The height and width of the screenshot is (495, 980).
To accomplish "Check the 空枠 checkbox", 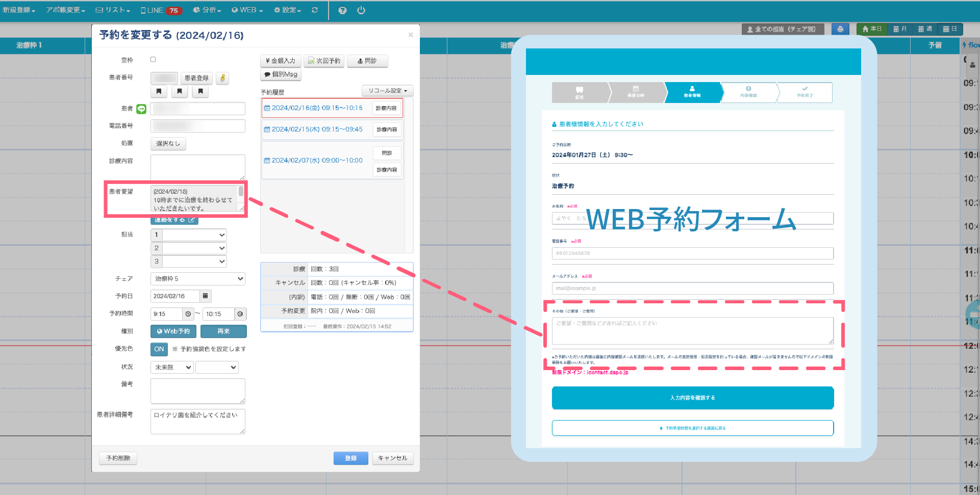I will click(153, 60).
